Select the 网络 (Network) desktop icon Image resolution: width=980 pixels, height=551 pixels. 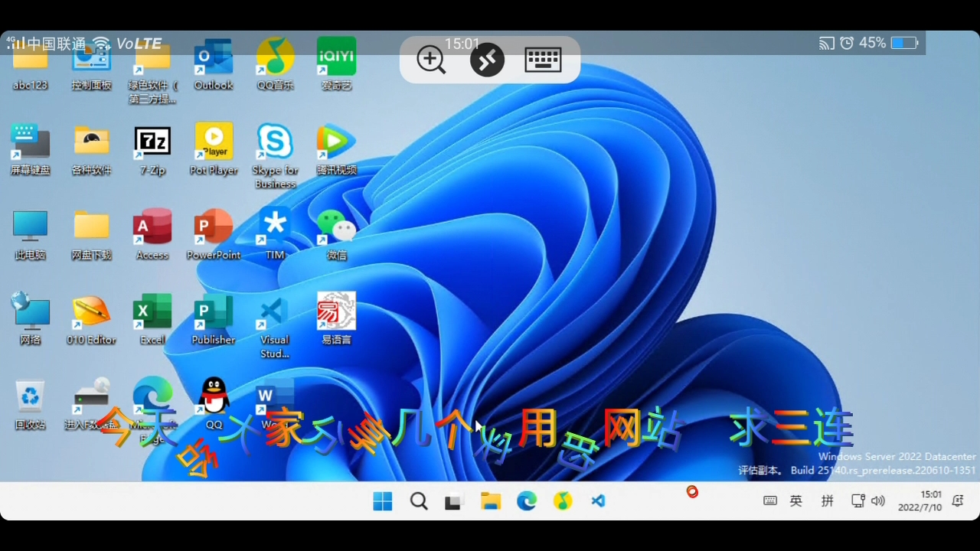coord(31,319)
